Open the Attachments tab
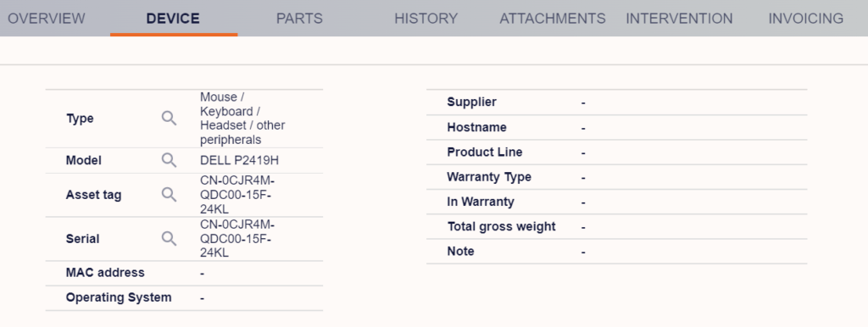This screenshot has width=868, height=327. click(x=553, y=19)
